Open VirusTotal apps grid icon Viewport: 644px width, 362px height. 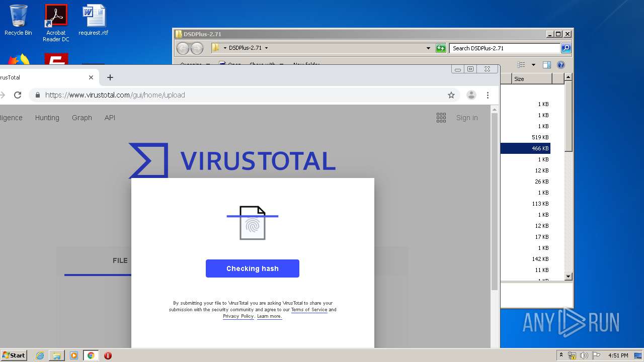click(441, 118)
